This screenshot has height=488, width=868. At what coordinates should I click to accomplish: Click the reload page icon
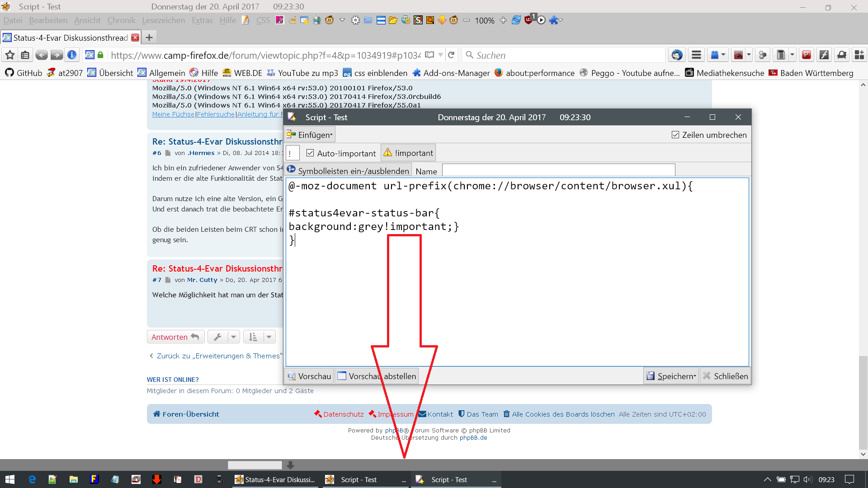(451, 55)
